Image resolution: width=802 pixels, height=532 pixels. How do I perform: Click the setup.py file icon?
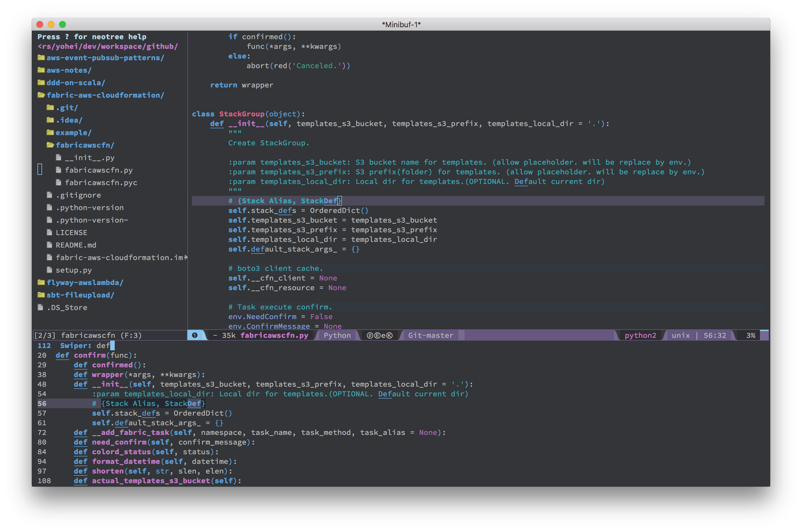pos(49,270)
